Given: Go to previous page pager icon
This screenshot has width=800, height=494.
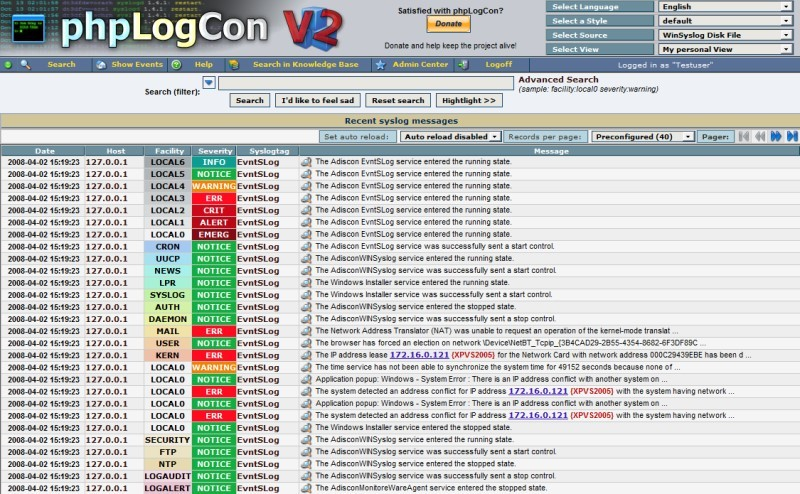Looking at the screenshot, I should pos(760,136).
